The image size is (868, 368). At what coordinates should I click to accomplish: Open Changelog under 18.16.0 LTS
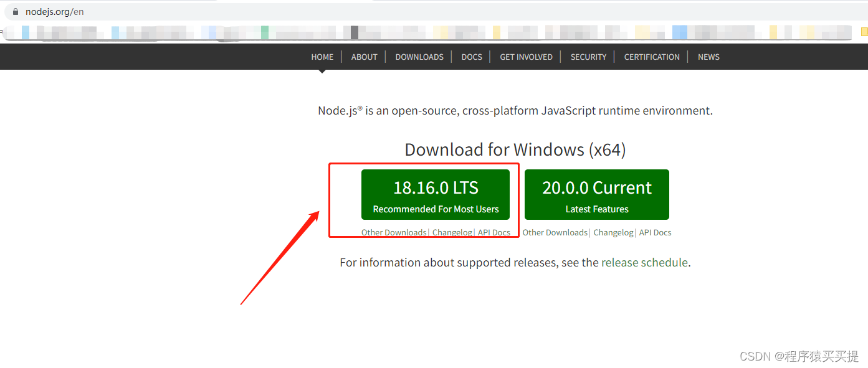[x=452, y=232]
